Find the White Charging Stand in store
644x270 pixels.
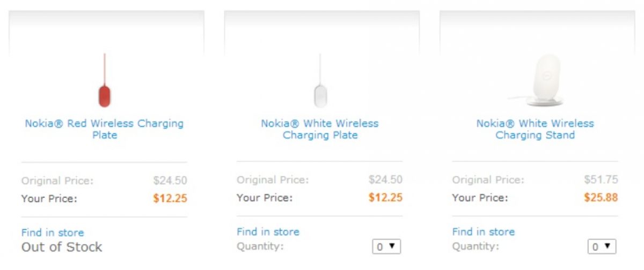(x=483, y=232)
